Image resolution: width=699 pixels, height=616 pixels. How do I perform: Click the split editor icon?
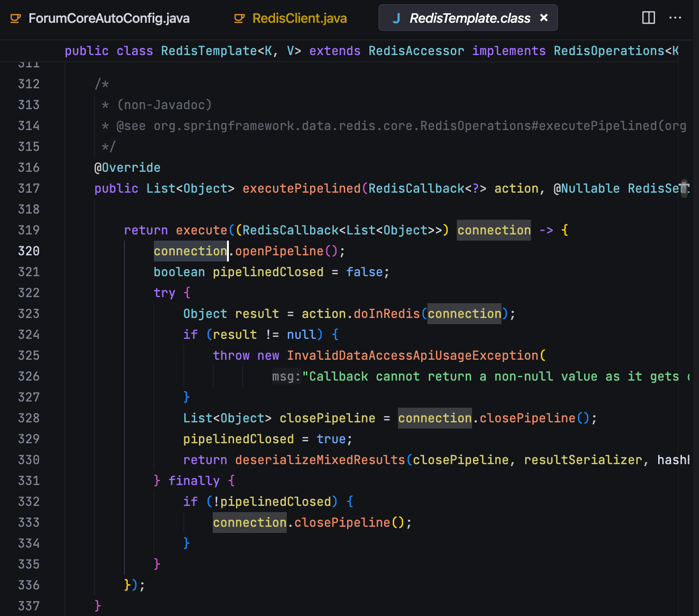click(648, 18)
